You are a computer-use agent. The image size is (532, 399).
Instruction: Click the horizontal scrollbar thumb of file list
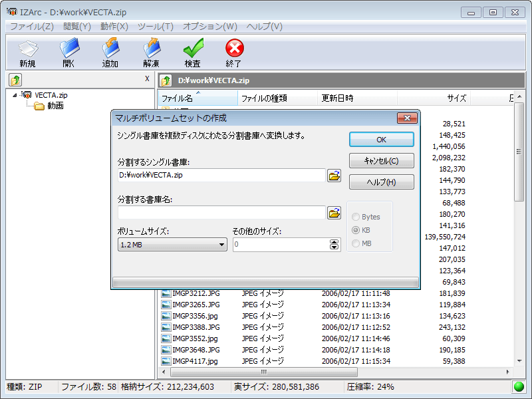(x=263, y=372)
